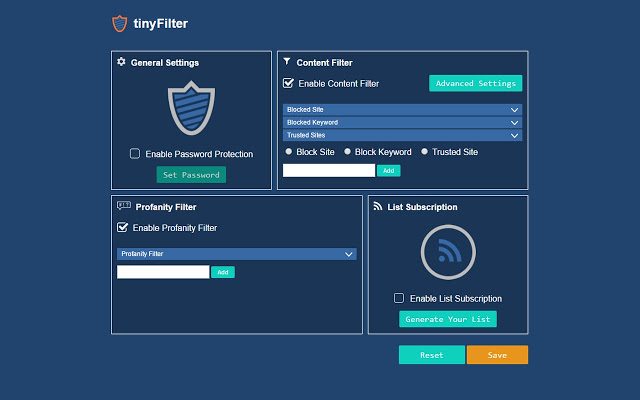Check Enable List Subscription
Viewport: 640px width, 400px height.
(x=399, y=298)
